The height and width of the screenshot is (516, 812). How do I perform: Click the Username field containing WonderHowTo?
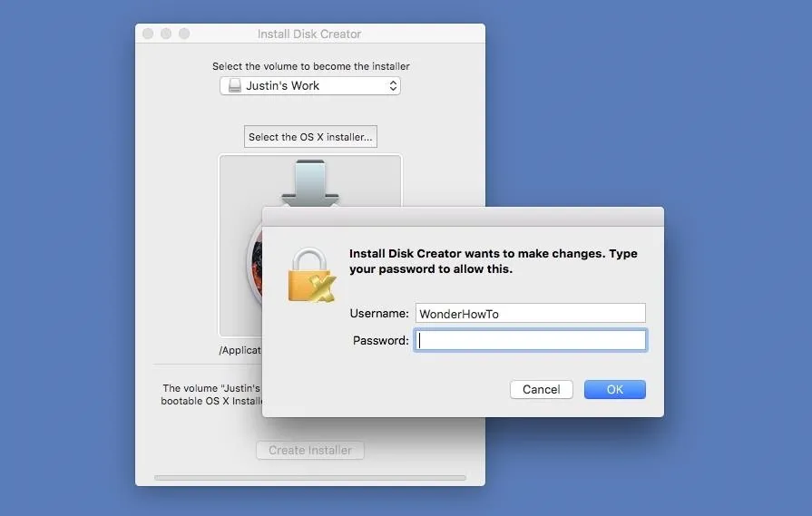pos(530,314)
